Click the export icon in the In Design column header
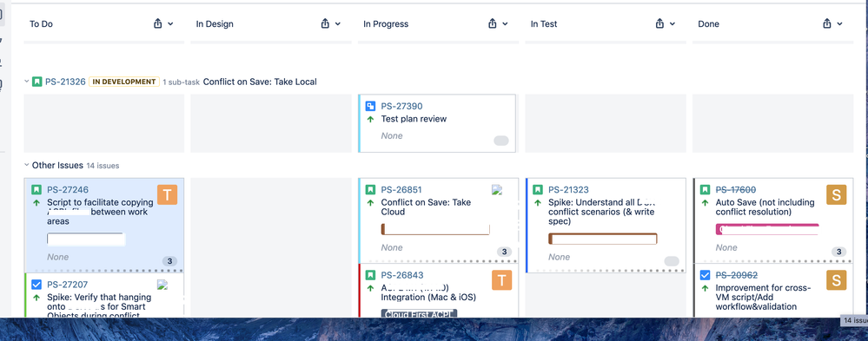Viewport: 868px width, 341px height. click(x=326, y=23)
